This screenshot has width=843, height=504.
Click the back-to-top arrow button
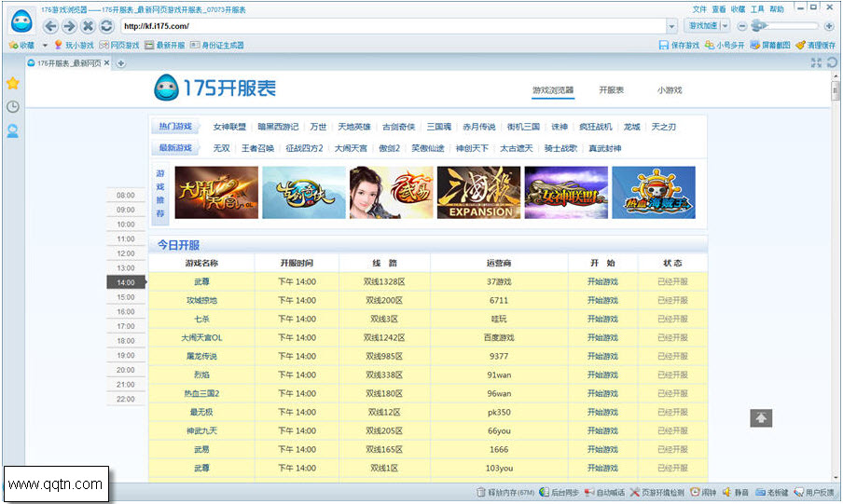[761, 418]
